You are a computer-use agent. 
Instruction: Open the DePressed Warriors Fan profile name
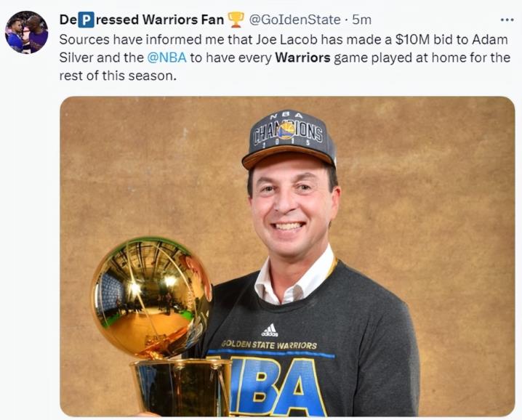pos(142,20)
